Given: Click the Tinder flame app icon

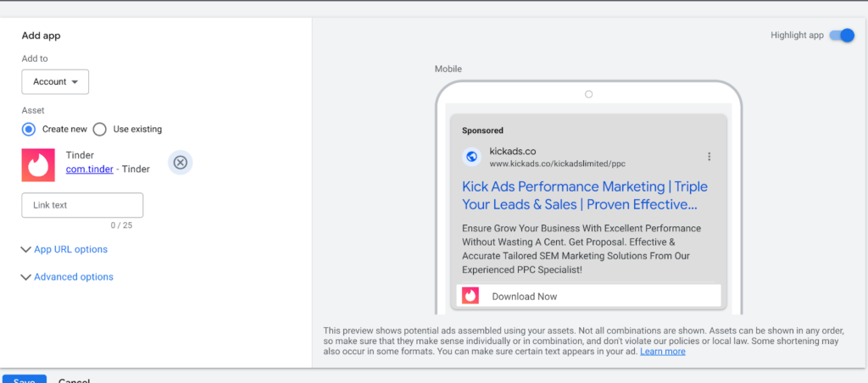Looking at the screenshot, I should (x=38, y=165).
